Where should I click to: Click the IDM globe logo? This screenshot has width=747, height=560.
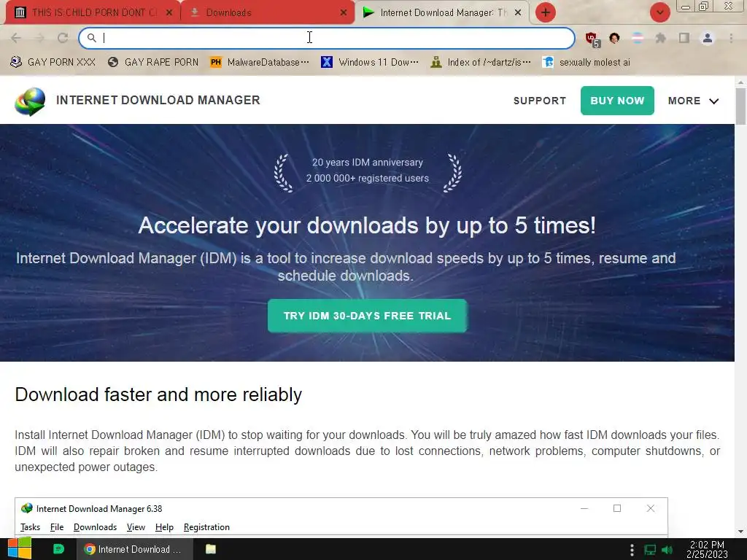(x=30, y=101)
